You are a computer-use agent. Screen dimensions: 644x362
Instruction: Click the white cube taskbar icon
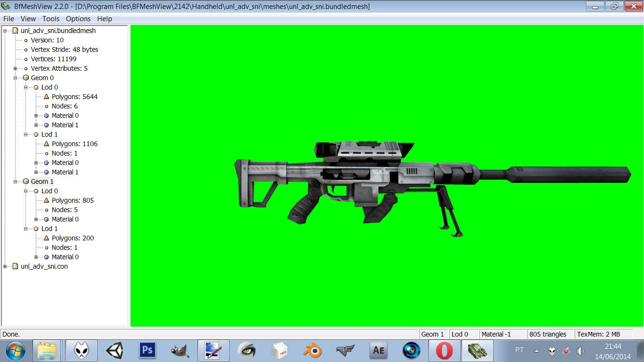click(280, 351)
